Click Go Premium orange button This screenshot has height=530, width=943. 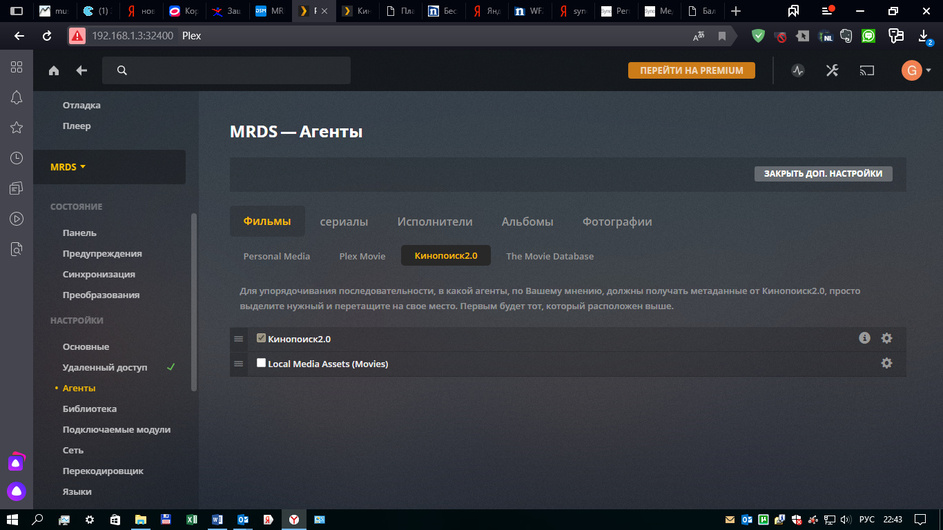click(691, 70)
